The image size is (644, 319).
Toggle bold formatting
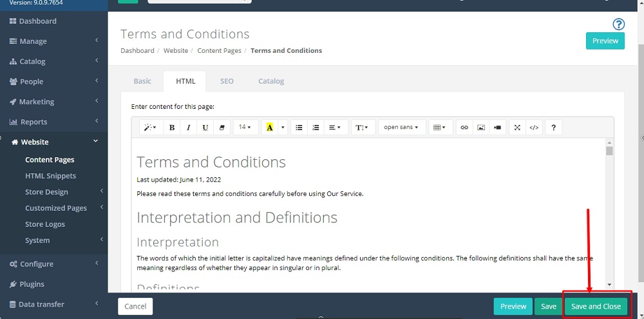pos(172,128)
